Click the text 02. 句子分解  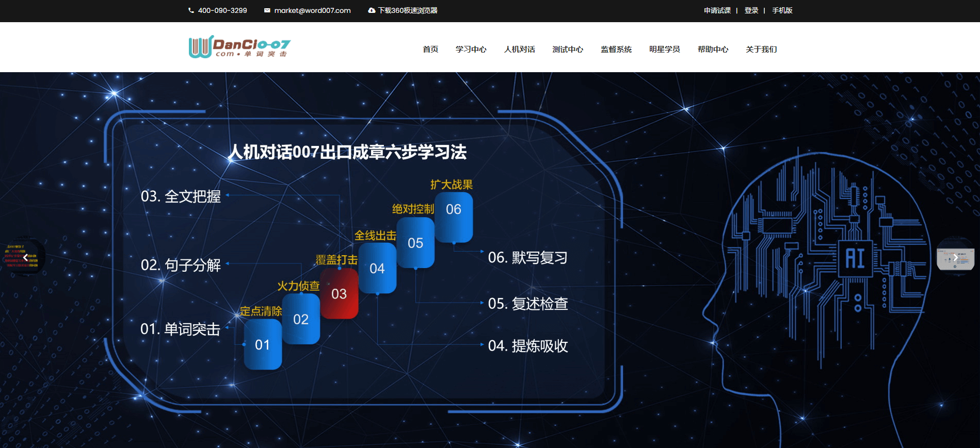[x=181, y=265]
